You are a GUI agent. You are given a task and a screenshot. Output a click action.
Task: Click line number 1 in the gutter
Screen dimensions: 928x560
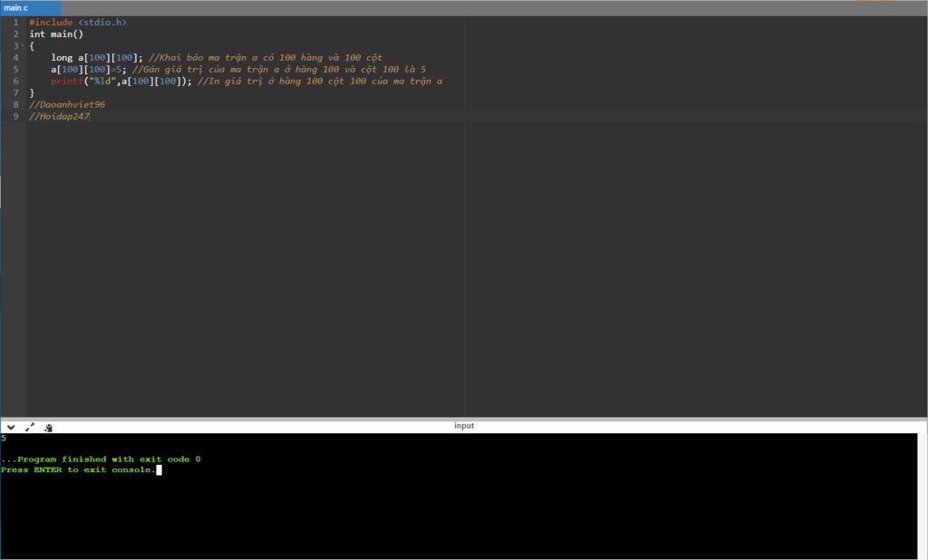(16, 22)
